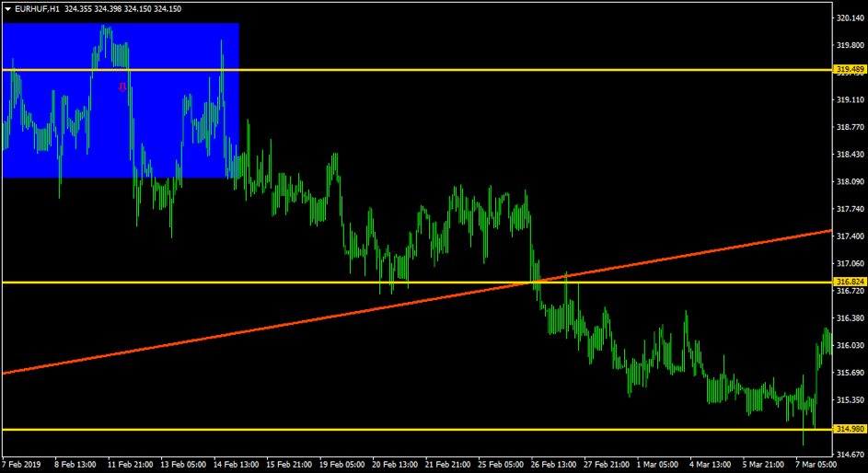Click the 317.060 price axis label
Image resolution: width=868 pixels, height=473 pixels.
(851, 263)
